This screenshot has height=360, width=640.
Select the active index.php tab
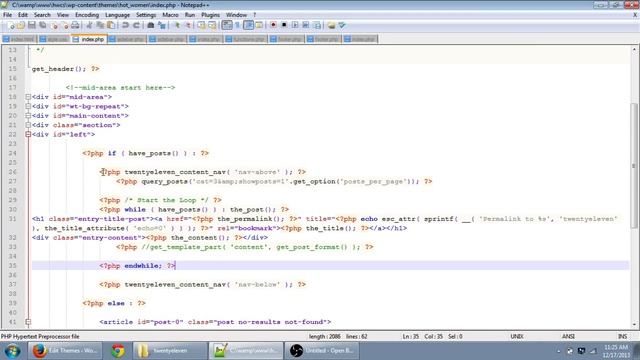click(x=89, y=39)
